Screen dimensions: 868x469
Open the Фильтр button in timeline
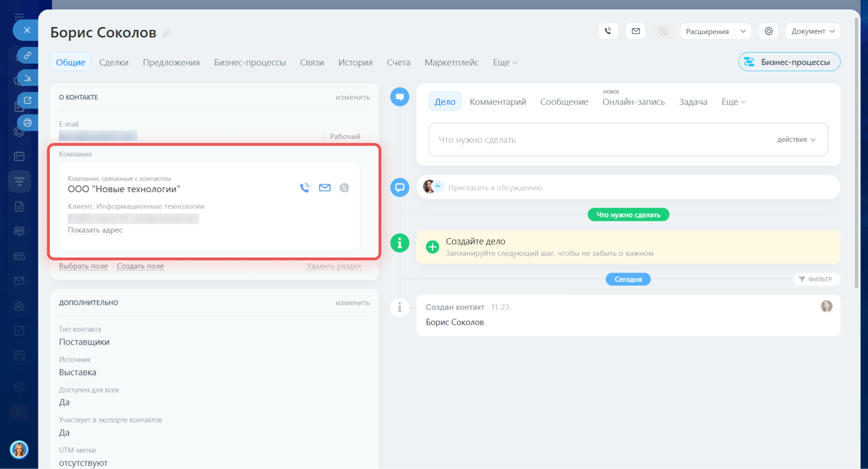tap(816, 279)
